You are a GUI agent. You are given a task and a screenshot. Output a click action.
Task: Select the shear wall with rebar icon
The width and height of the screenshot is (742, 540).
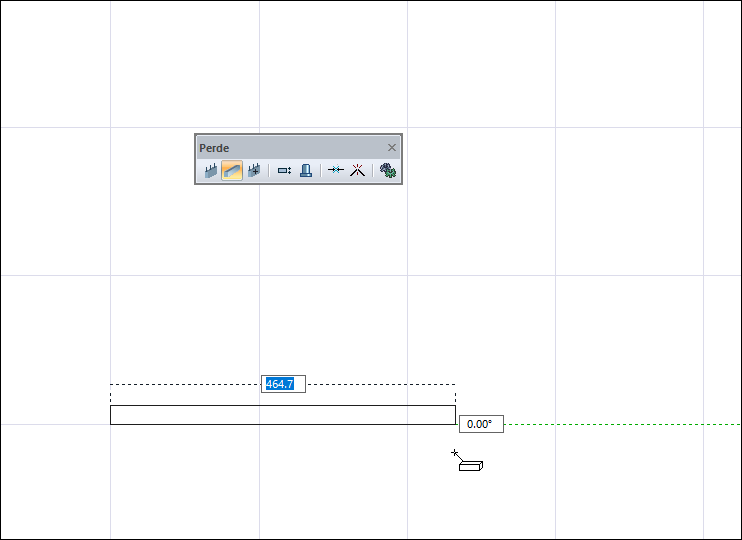click(x=211, y=170)
